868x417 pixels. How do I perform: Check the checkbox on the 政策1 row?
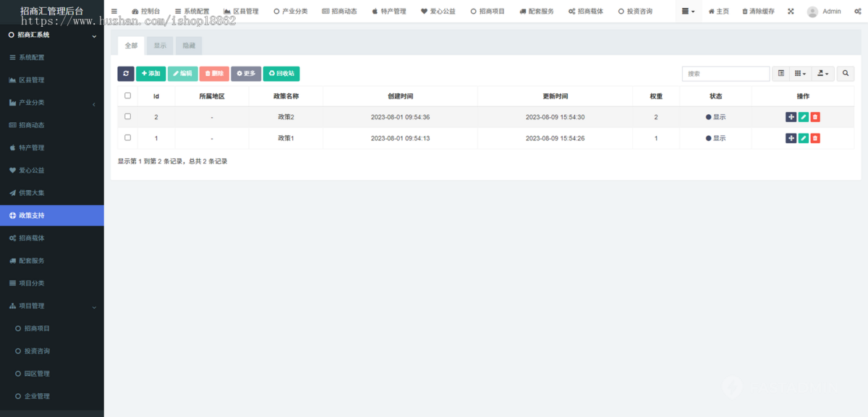point(127,137)
